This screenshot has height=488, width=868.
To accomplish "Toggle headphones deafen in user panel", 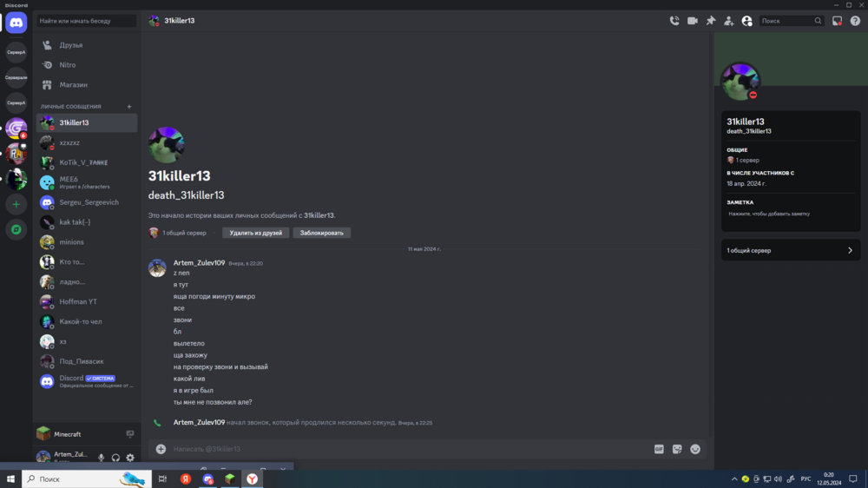I will [115, 458].
